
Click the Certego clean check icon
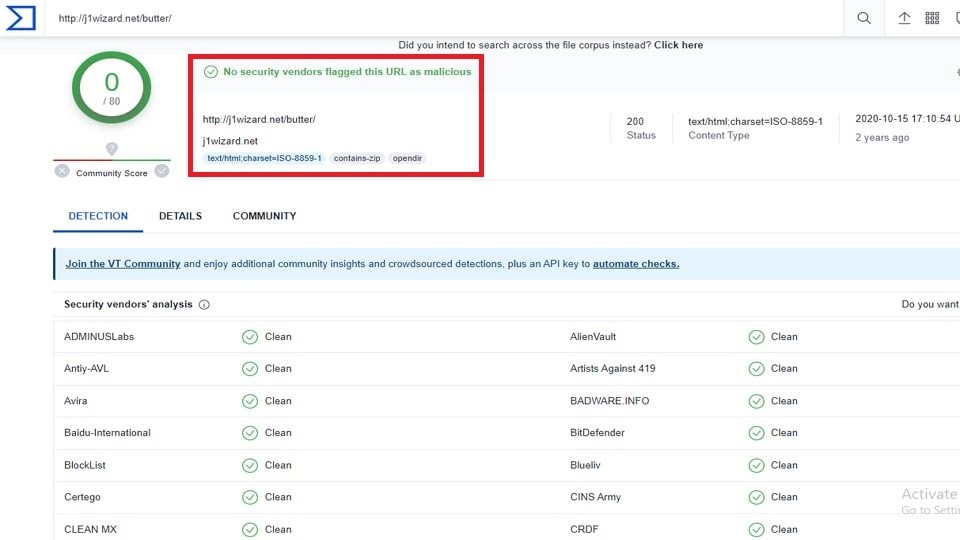tap(250, 497)
